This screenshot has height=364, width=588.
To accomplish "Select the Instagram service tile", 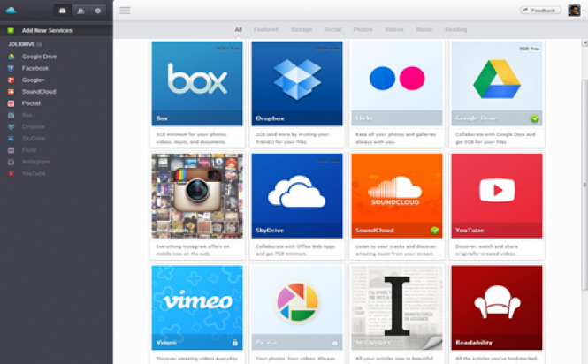I will (197, 195).
